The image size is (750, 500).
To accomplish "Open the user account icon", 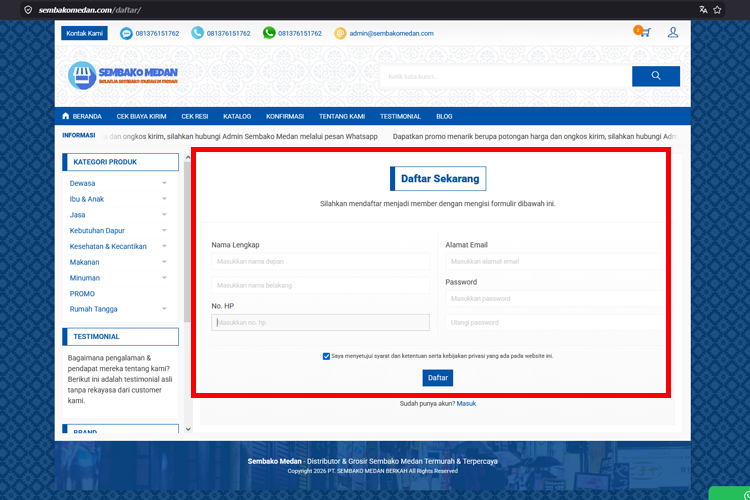I will [673, 33].
